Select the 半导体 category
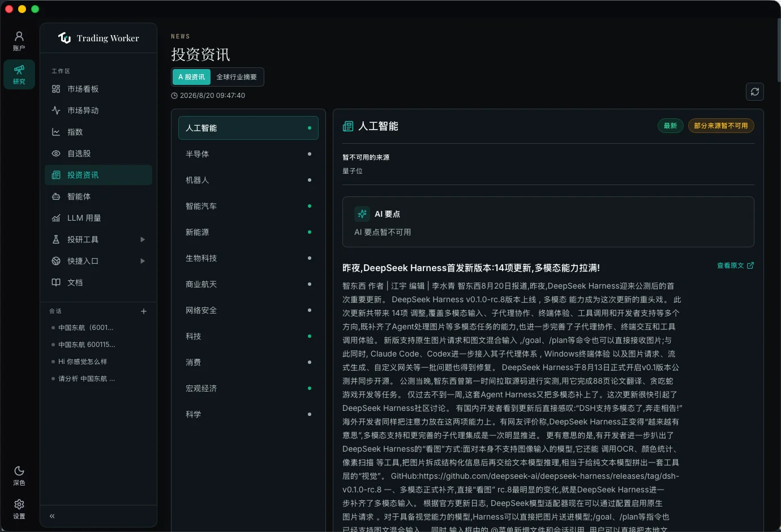The image size is (781, 532). (248, 154)
